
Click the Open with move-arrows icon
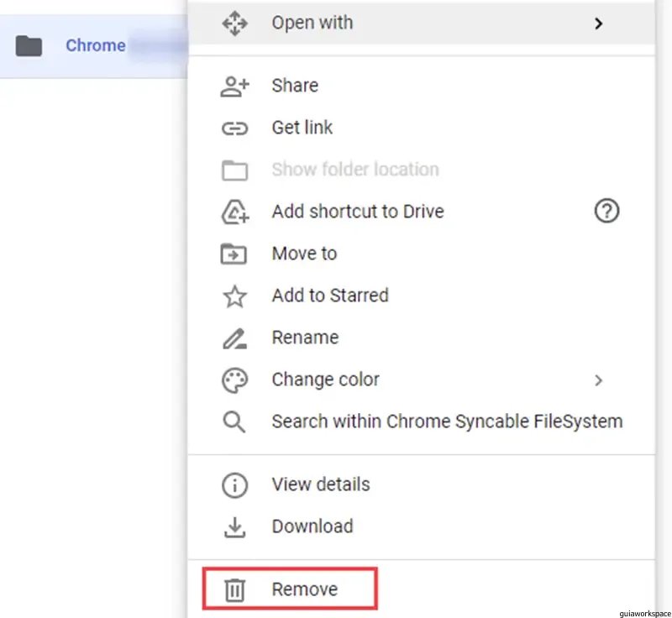pos(234,24)
